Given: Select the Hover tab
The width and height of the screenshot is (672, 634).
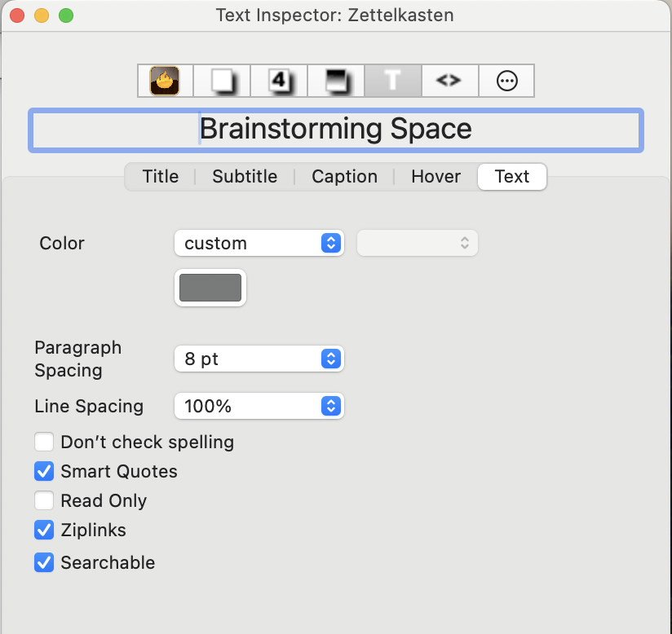Looking at the screenshot, I should 435,177.
